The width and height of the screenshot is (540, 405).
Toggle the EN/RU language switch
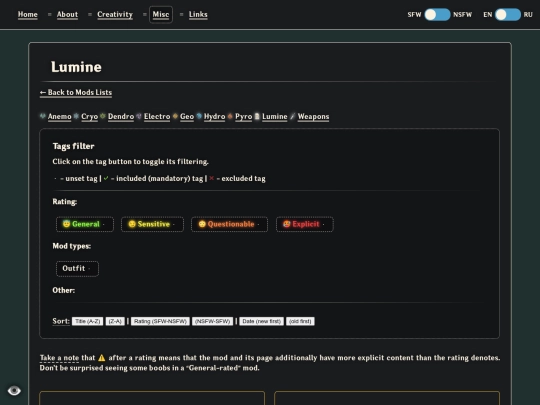pos(508,14)
